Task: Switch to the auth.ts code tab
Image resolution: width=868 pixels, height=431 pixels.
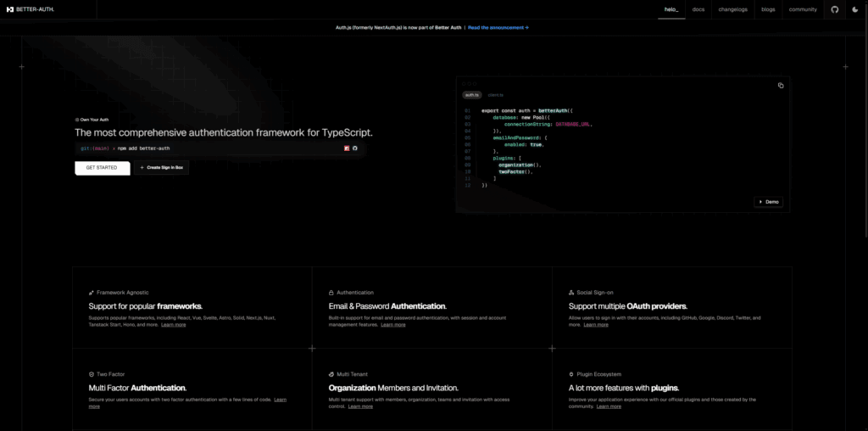Action: point(472,95)
